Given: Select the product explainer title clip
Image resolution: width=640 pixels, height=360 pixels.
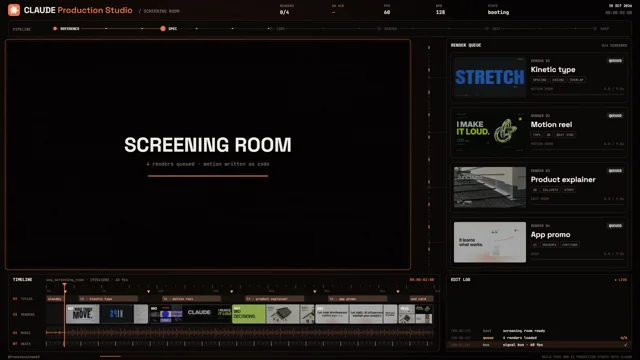Looking at the screenshot, I should 274,299.
